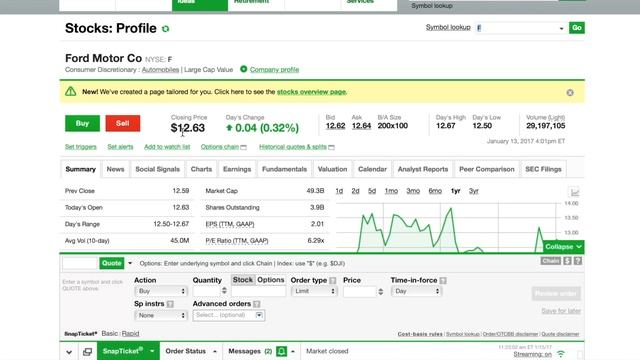Open the arrow menu beside the Quote button

point(130,263)
